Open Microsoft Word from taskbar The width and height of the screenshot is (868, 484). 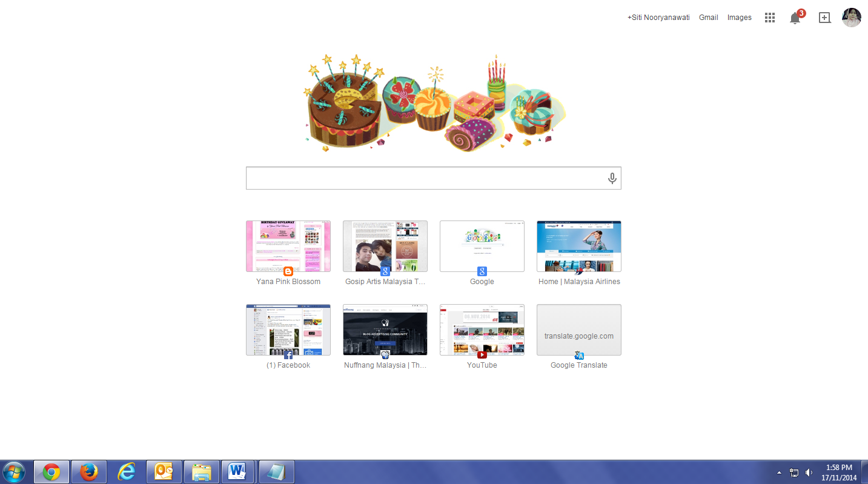(x=237, y=471)
